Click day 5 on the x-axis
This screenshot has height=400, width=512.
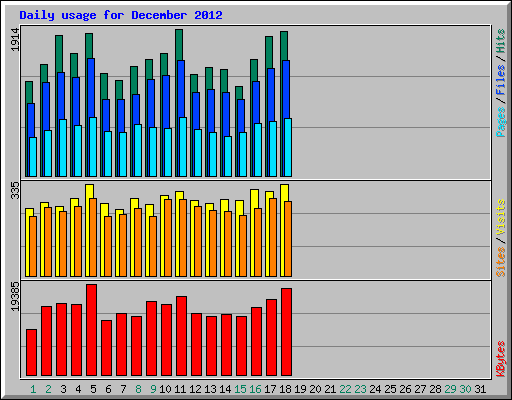pyautogui.click(x=93, y=389)
